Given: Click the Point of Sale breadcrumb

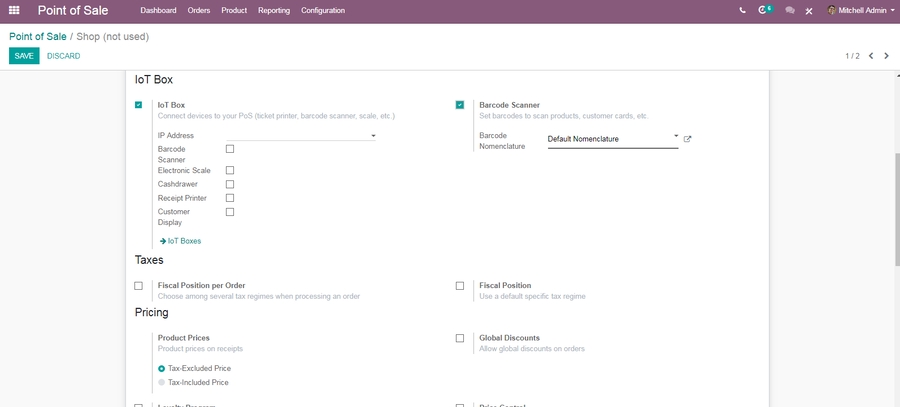Looking at the screenshot, I should (x=37, y=36).
